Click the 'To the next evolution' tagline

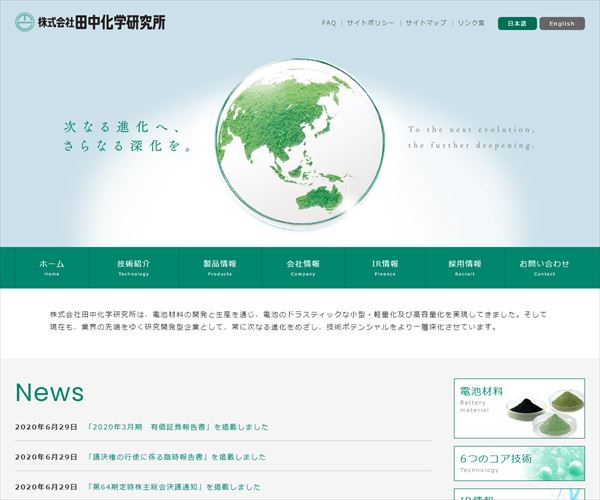pyautogui.click(x=471, y=137)
